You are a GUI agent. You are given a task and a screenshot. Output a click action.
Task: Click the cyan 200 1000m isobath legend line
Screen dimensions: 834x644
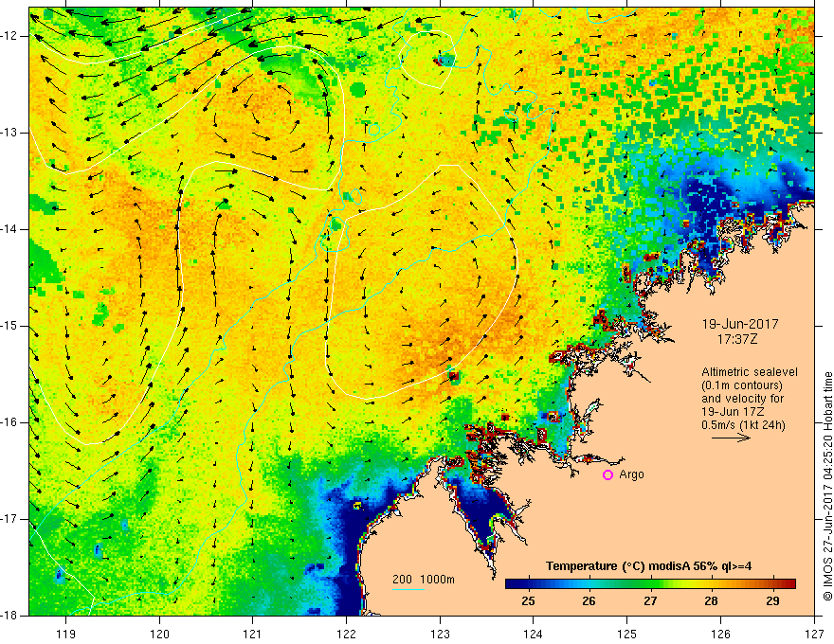[408, 589]
